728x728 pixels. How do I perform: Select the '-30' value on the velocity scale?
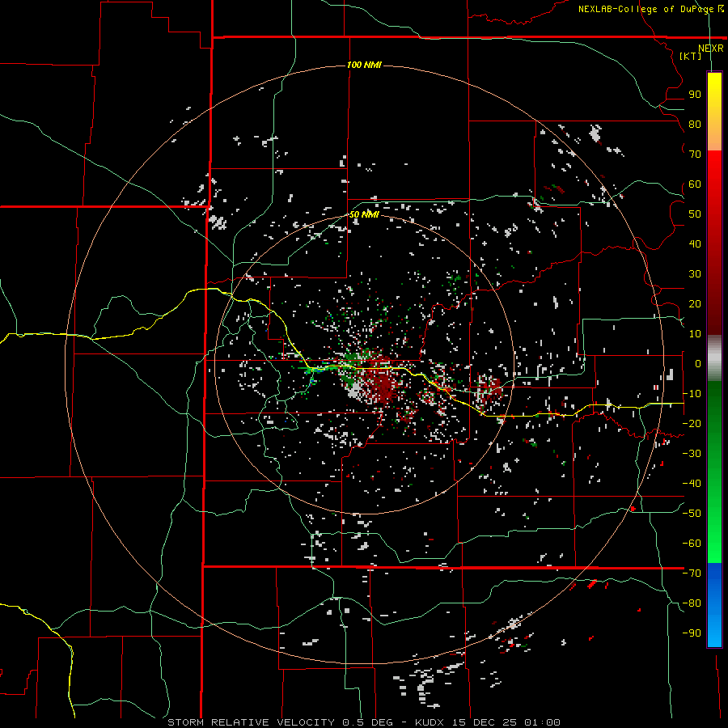coord(692,454)
